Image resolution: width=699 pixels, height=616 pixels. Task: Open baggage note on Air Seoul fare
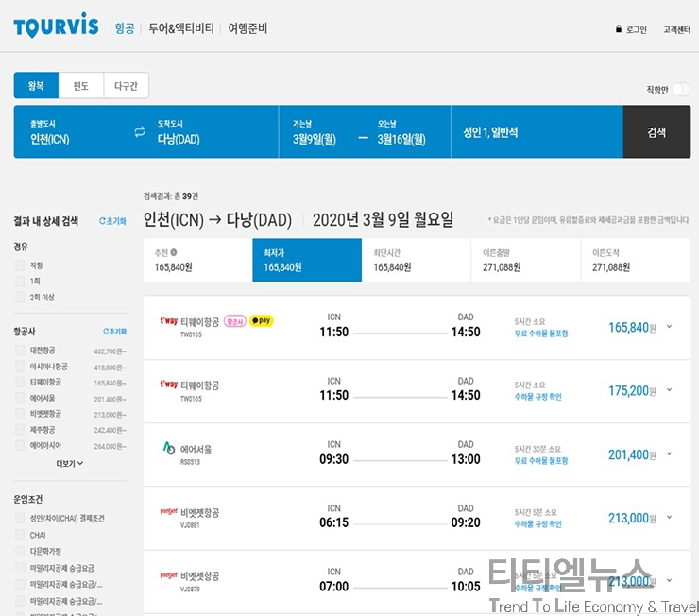pyautogui.click(x=541, y=460)
